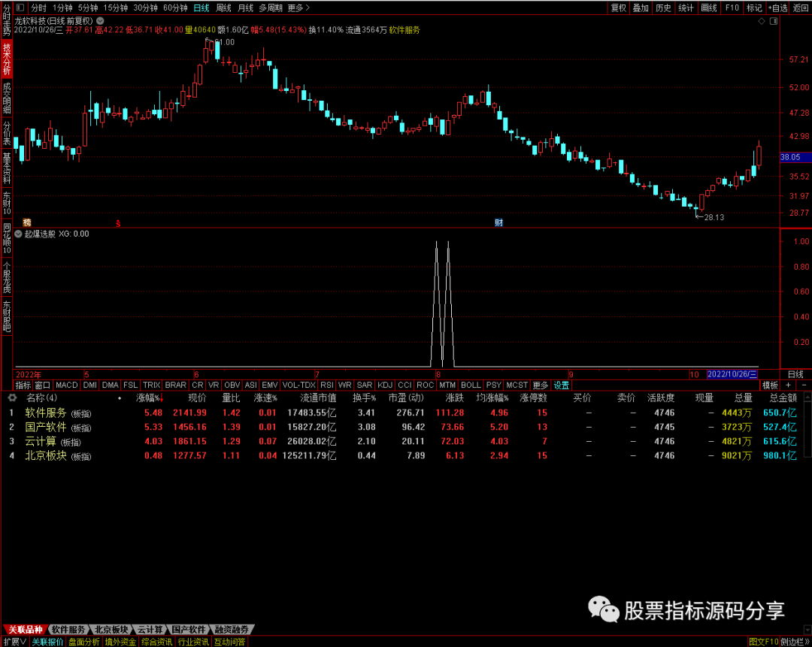Toggle 复权 price adjustment
The height and width of the screenshot is (647, 812).
[x=618, y=8]
